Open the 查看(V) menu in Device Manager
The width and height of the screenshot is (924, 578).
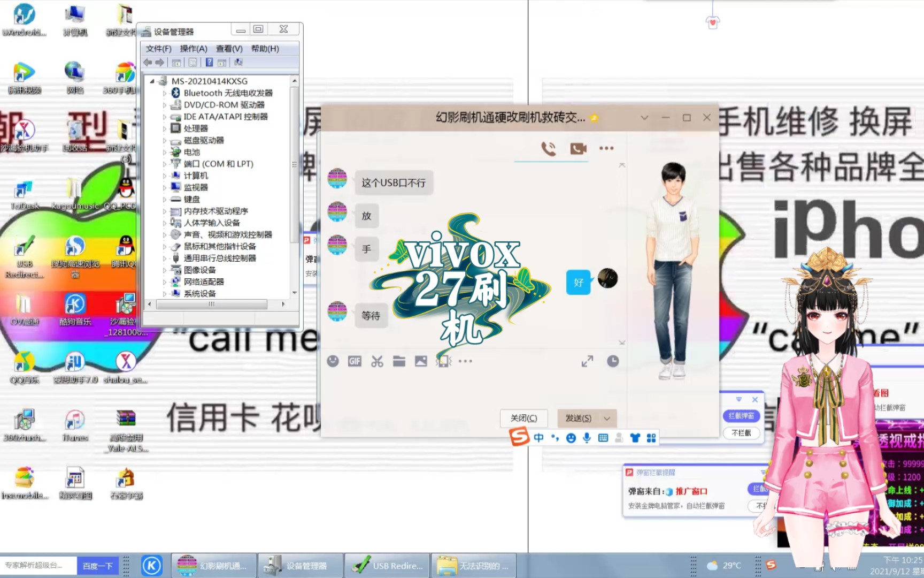point(229,49)
